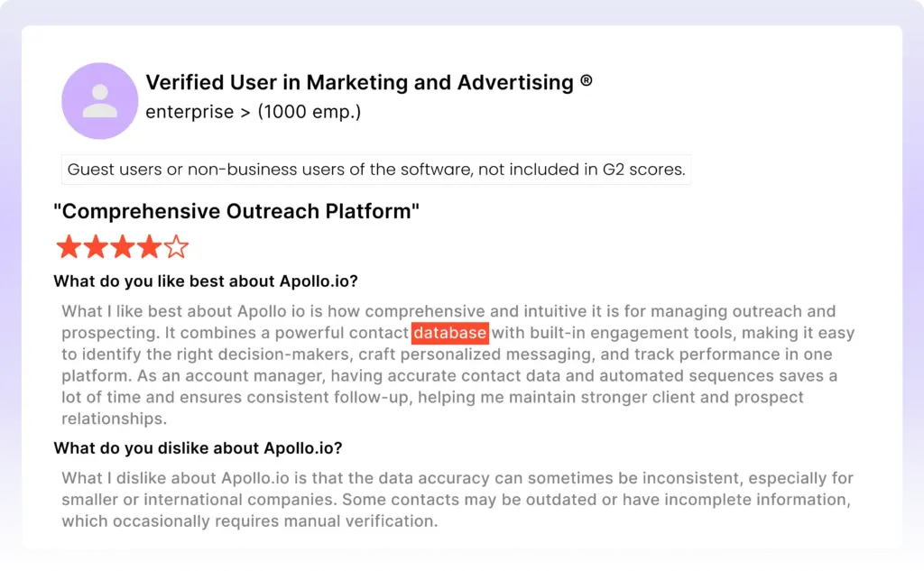
Task: Click the purple user avatar icon
Action: [x=99, y=101]
